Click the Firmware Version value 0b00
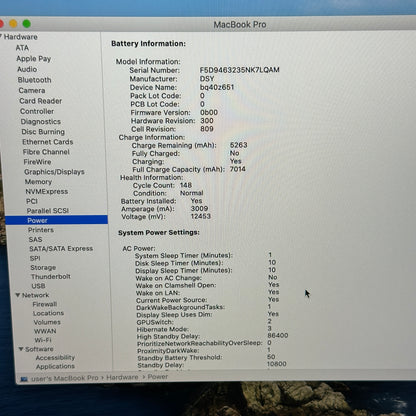The image size is (416, 416). coord(209,112)
